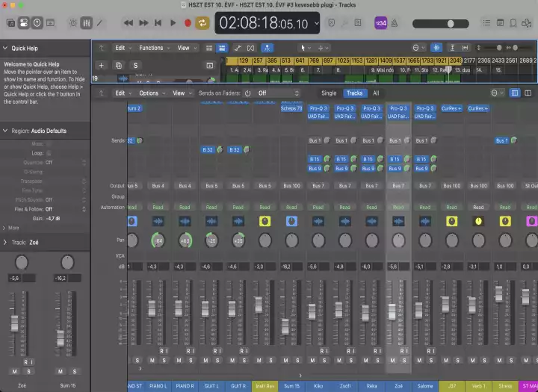Click the Zoé channel waveform icon

pyautogui.click(x=398, y=222)
